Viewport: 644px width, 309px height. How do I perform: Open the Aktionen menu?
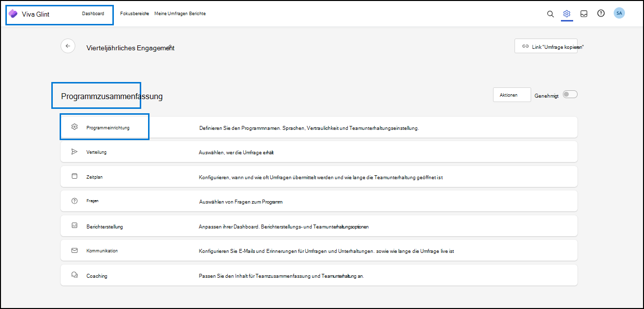[x=512, y=94]
